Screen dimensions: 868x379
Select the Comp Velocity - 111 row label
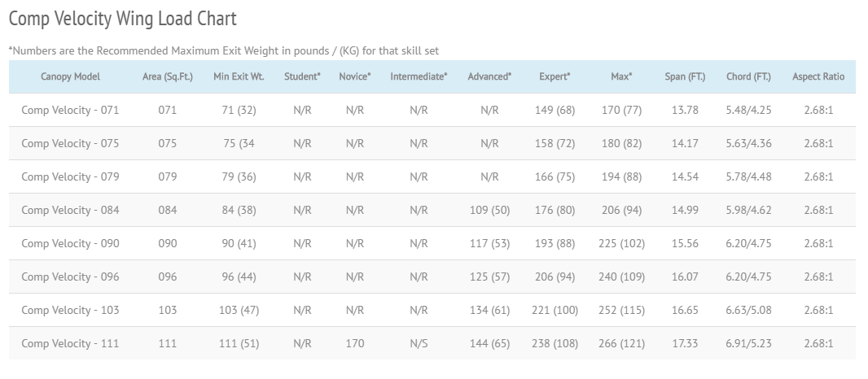(x=70, y=343)
